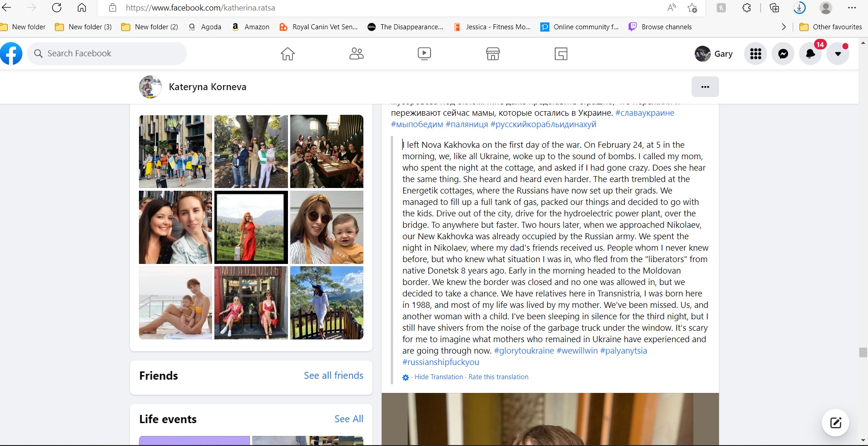Add this page to favourites via star icon
The height and width of the screenshot is (446, 868).
click(692, 8)
